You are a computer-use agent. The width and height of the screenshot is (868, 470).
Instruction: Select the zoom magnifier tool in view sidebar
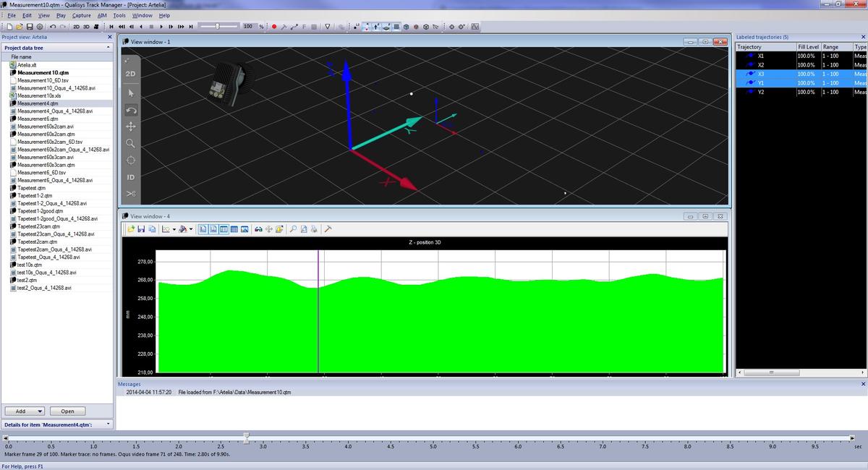(130, 143)
